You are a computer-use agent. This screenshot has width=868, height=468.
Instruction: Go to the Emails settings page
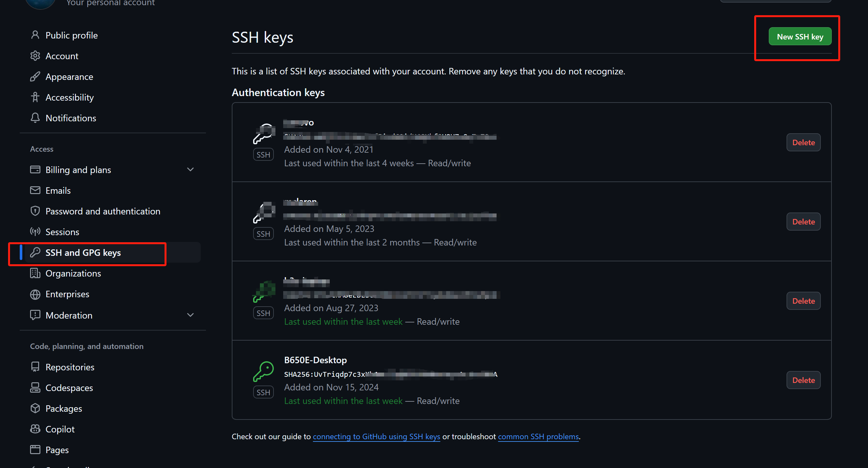pos(58,190)
